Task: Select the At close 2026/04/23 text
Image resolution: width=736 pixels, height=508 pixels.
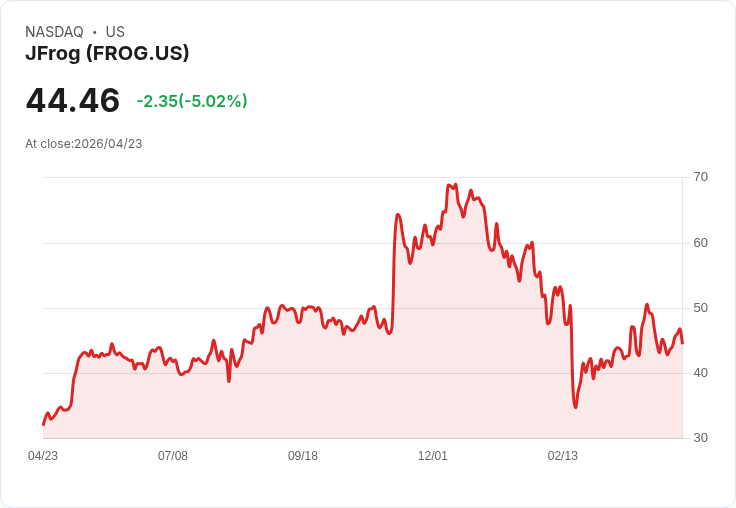Action: 84,144
